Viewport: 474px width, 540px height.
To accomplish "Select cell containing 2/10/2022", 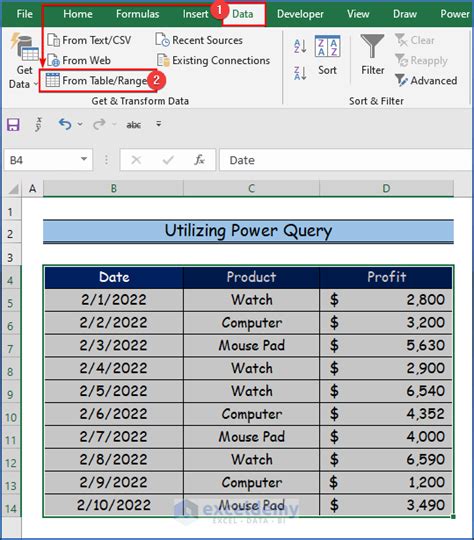I will 114,505.
